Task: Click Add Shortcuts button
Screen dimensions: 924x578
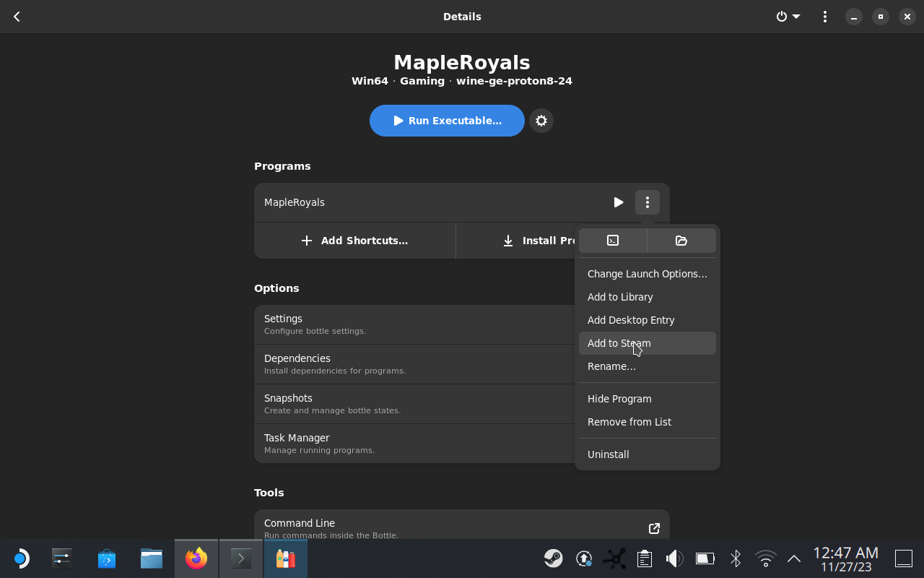Action: pos(354,241)
